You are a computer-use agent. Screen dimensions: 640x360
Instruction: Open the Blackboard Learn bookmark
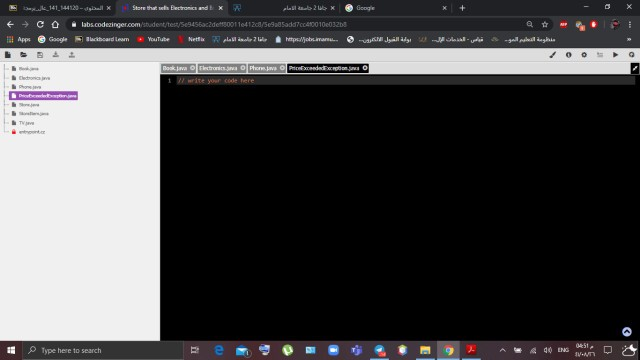[102, 39]
